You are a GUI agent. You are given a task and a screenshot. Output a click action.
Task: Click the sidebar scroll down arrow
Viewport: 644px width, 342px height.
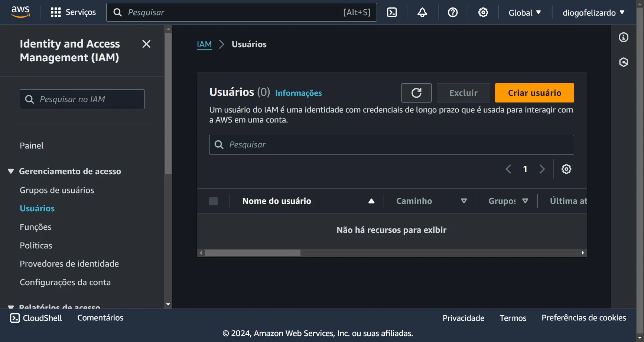click(x=168, y=304)
